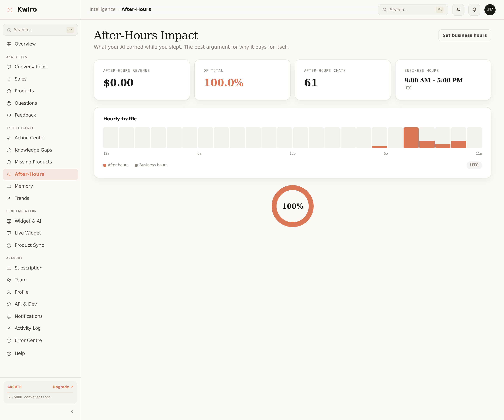Click the Knowledge Gaps icon
The height and width of the screenshot is (420, 504).
(9, 150)
